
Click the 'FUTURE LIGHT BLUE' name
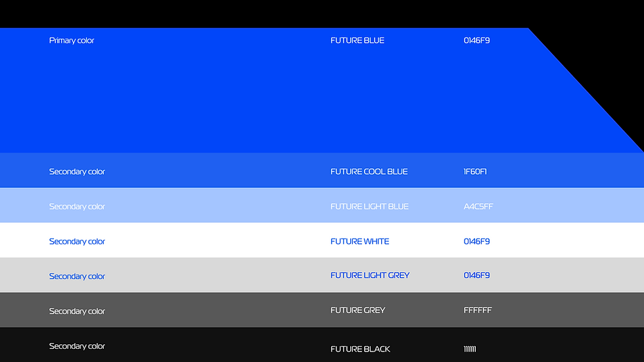(x=369, y=206)
